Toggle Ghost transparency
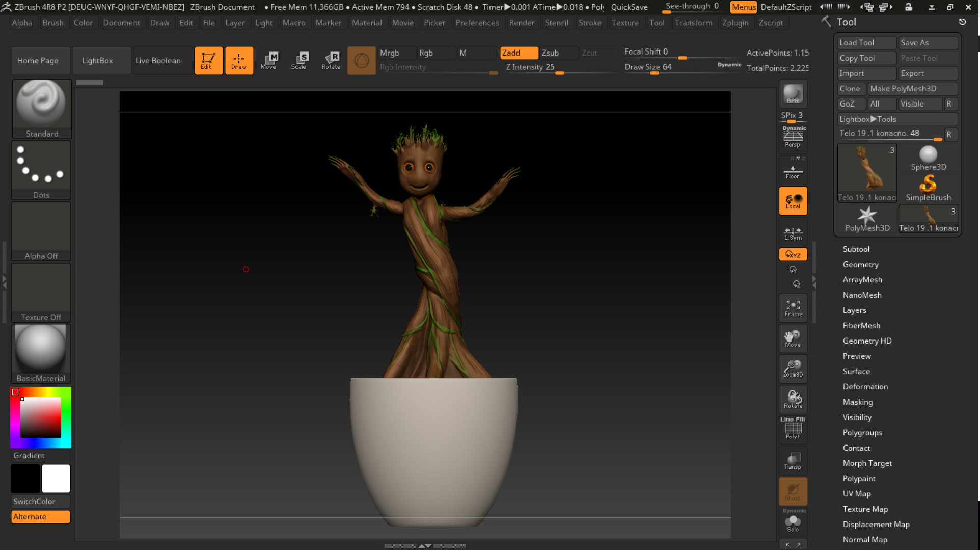980x550 pixels. click(x=793, y=491)
